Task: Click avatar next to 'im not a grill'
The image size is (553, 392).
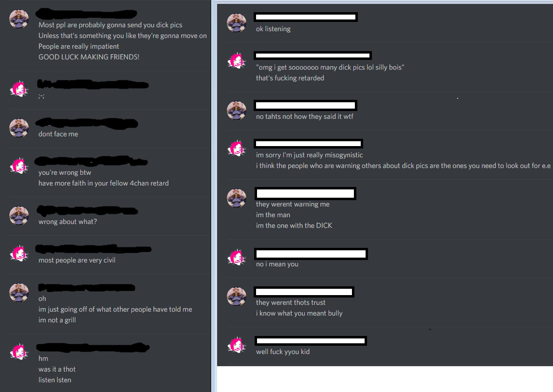Action: [19, 293]
